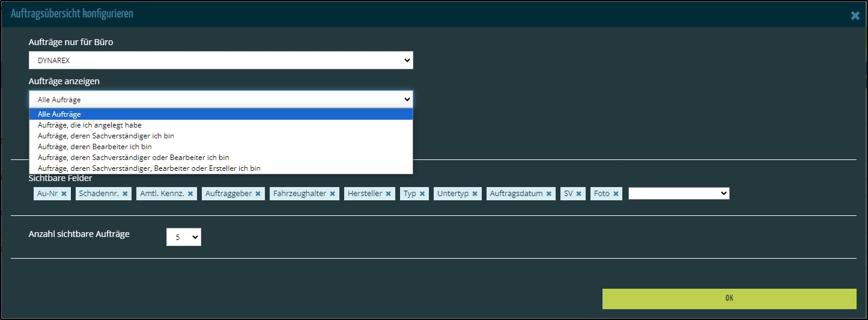
Task: Choose 'Aufträge, deren Bearbeiter ich bin'
Action: pyautogui.click(x=95, y=147)
